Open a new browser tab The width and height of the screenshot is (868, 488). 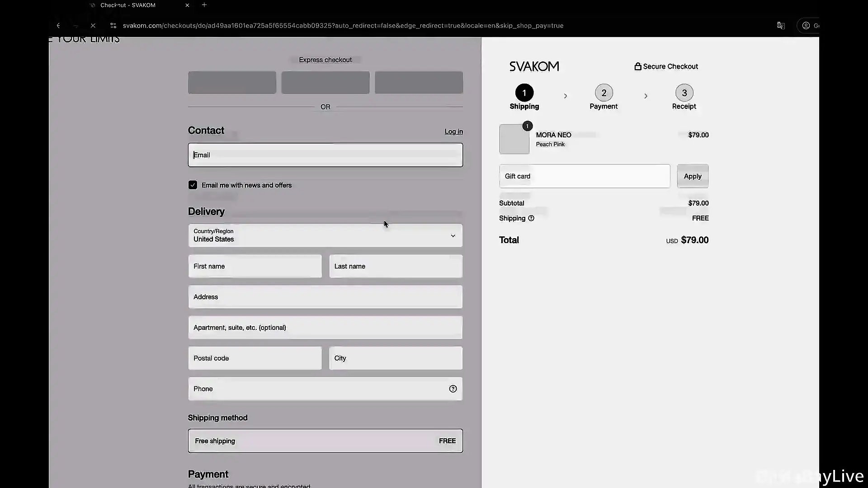[x=204, y=5]
